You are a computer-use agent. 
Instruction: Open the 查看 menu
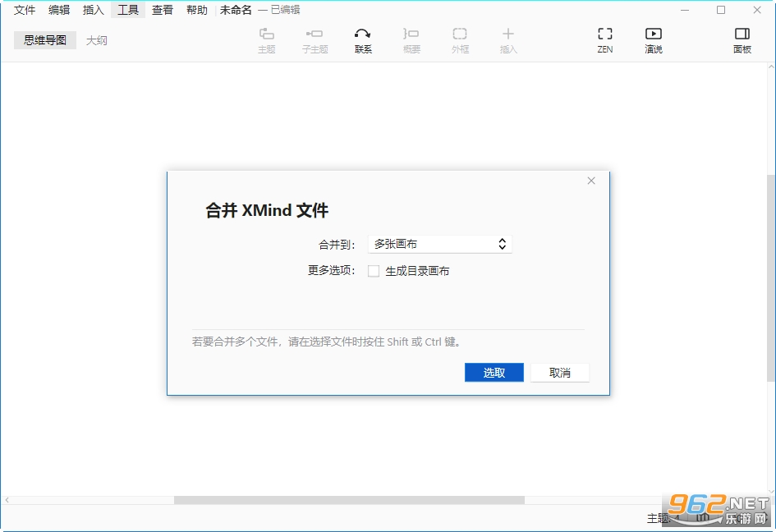pos(163,10)
